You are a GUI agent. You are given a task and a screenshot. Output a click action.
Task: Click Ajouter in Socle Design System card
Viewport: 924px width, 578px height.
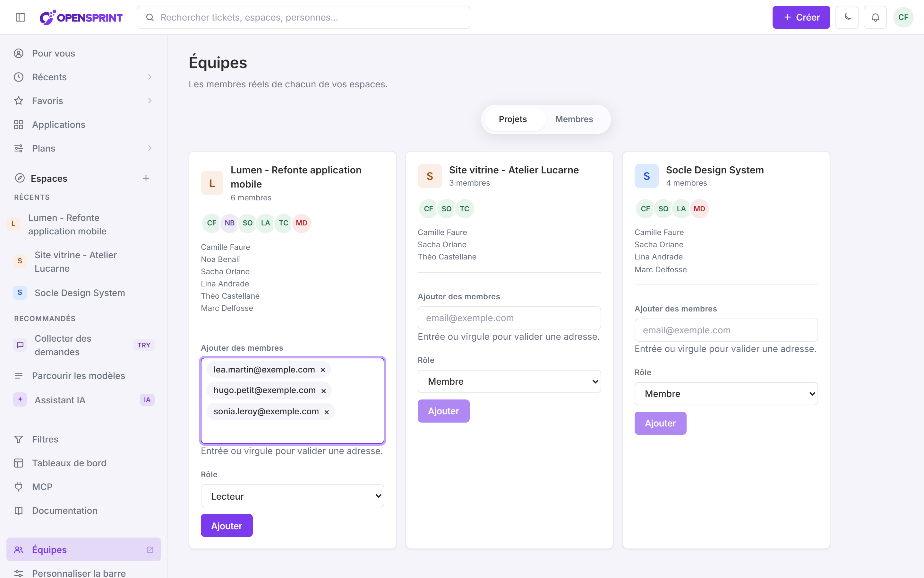pos(661,423)
